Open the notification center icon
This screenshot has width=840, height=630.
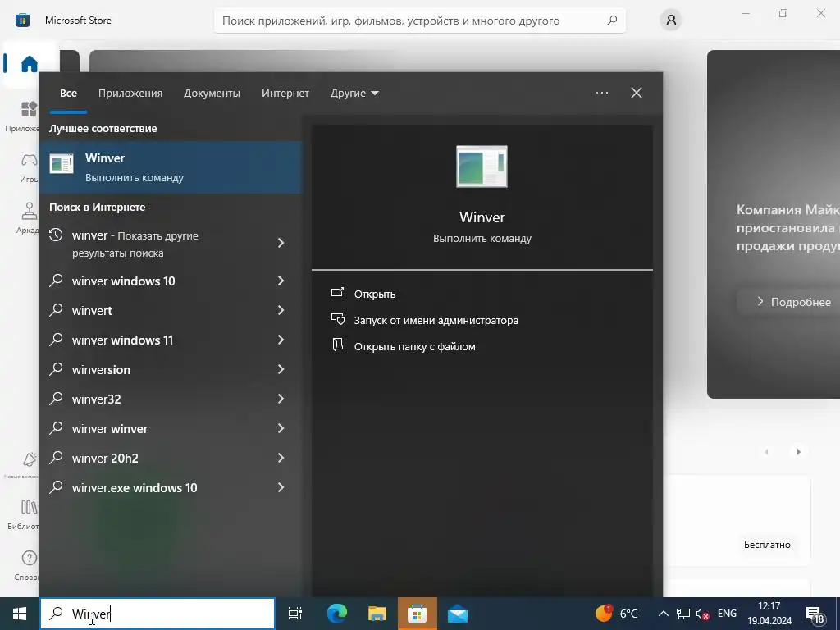click(x=815, y=614)
